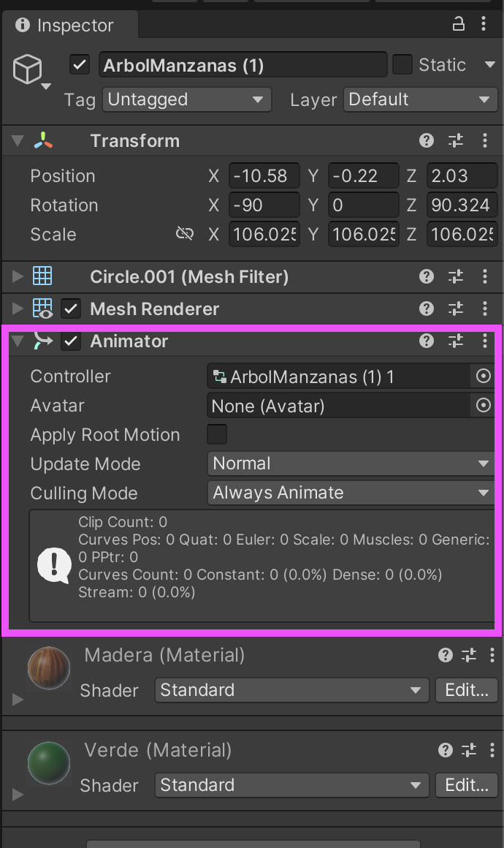Open Transform preset sliders icon
Image resolution: width=504 pixels, height=848 pixels.
tap(456, 141)
